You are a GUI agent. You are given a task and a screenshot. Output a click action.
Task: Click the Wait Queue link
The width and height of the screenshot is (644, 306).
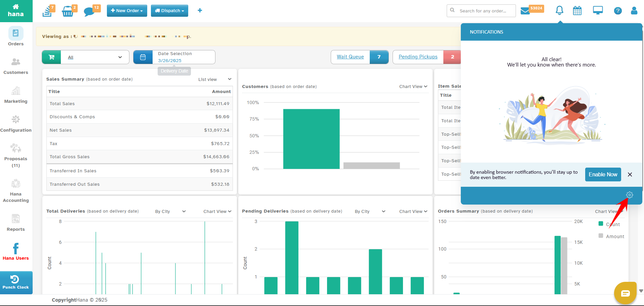pyautogui.click(x=350, y=57)
